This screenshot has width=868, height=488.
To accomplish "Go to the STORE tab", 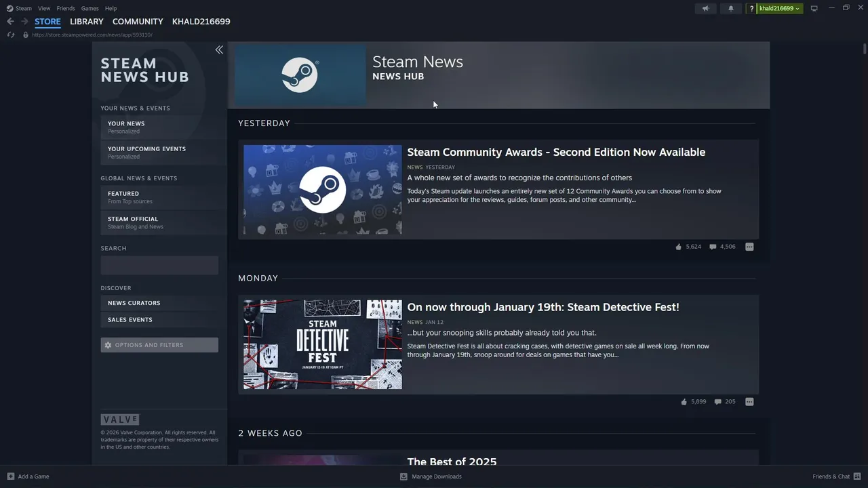I will (x=47, y=22).
